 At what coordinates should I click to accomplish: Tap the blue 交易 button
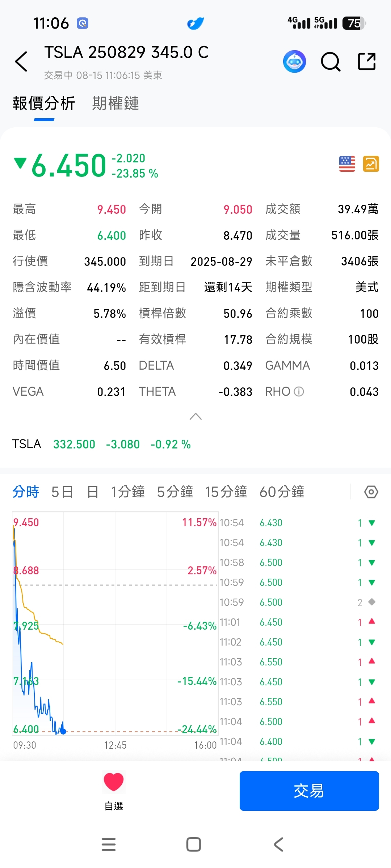[309, 791]
